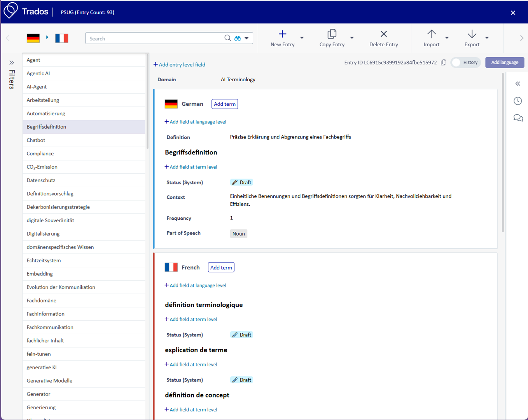528x420 pixels.
Task: Click the New Entry plus icon
Action: (282, 34)
